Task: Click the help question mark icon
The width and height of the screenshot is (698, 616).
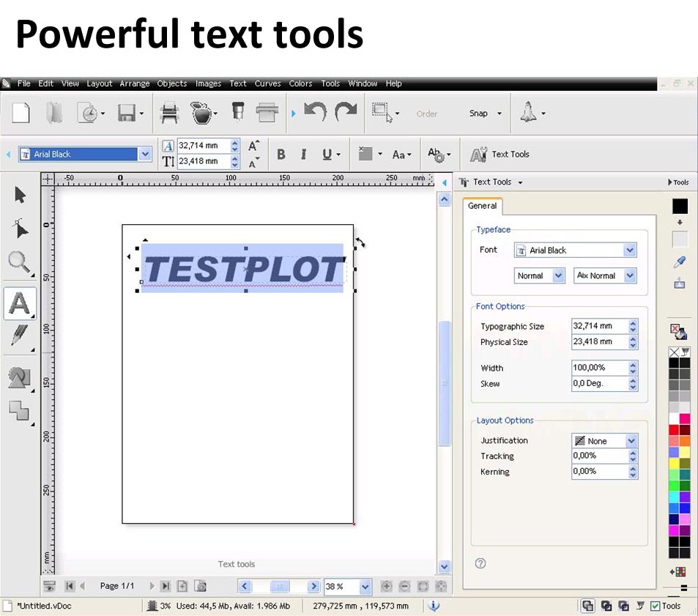Action: click(x=480, y=563)
